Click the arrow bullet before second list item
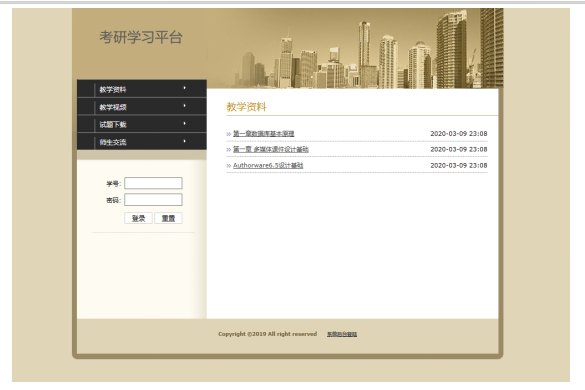The image size is (585, 390). 229,150
